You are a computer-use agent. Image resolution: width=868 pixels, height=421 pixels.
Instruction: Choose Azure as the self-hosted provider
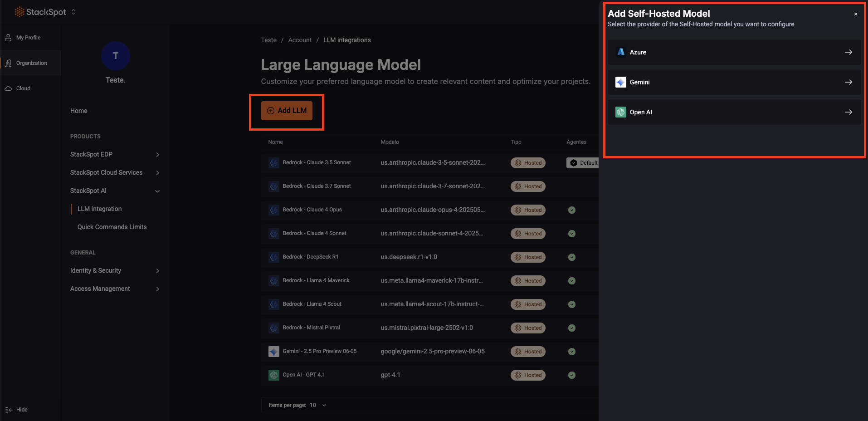(x=734, y=52)
